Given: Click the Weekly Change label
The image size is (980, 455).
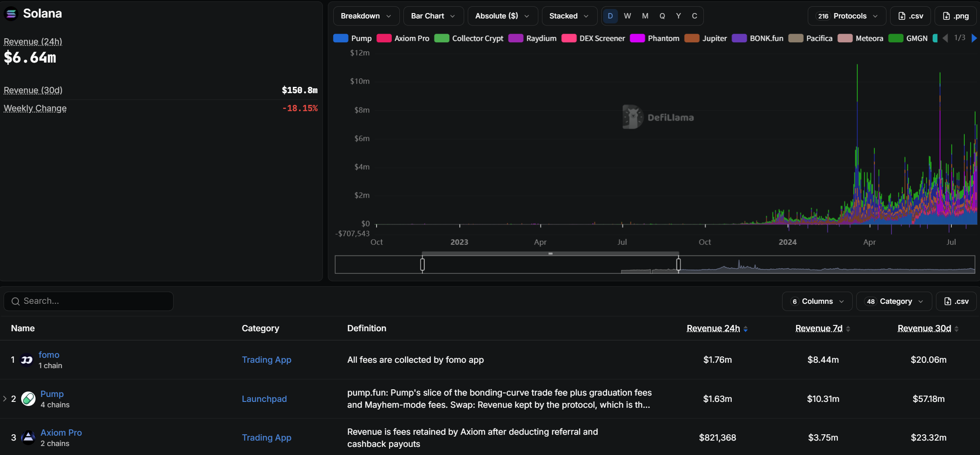Looking at the screenshot, I should click(35, 108).
